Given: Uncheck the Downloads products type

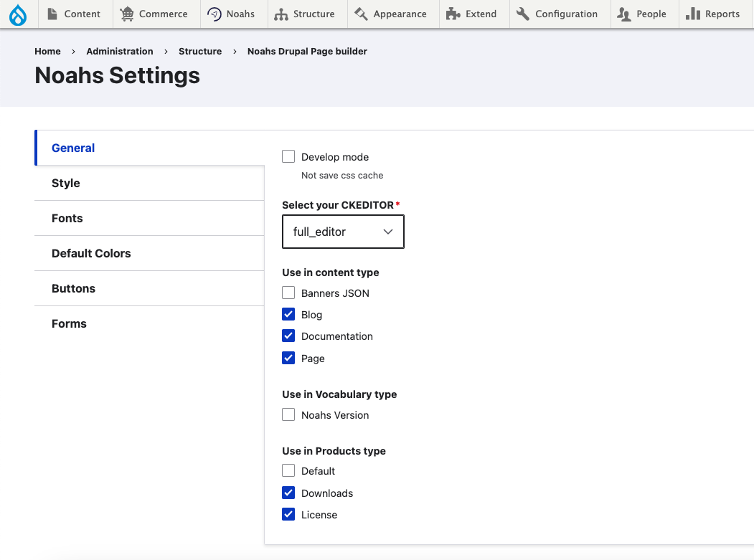Looking at the screenshot, I should pos(288,492).
